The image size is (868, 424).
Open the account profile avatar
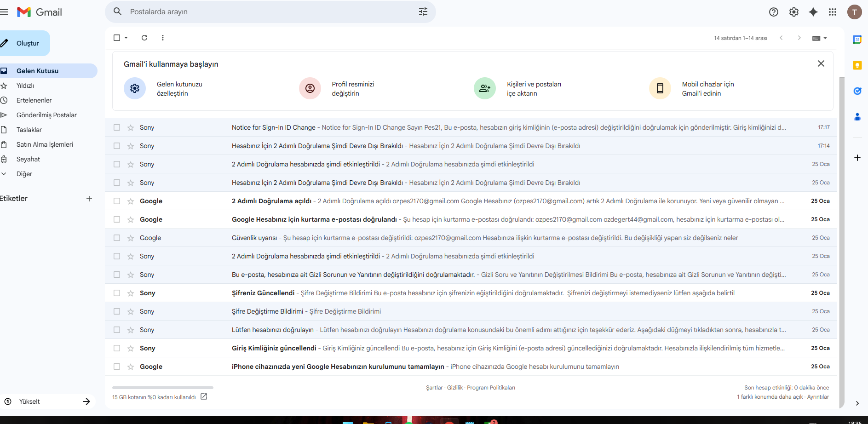coord(855,12)
